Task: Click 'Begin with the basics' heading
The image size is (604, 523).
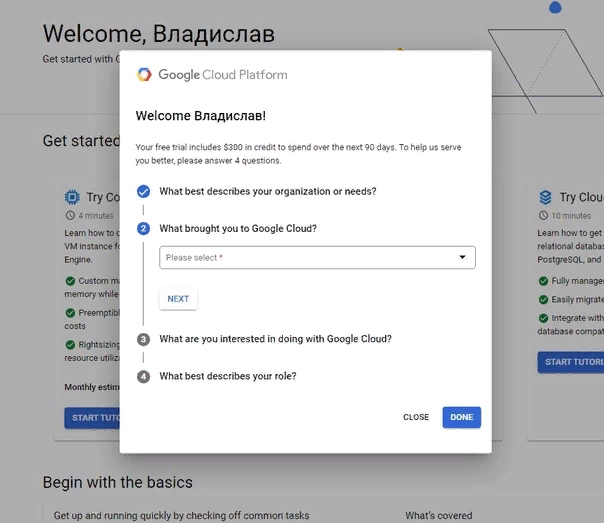Action: coord(117,482)
